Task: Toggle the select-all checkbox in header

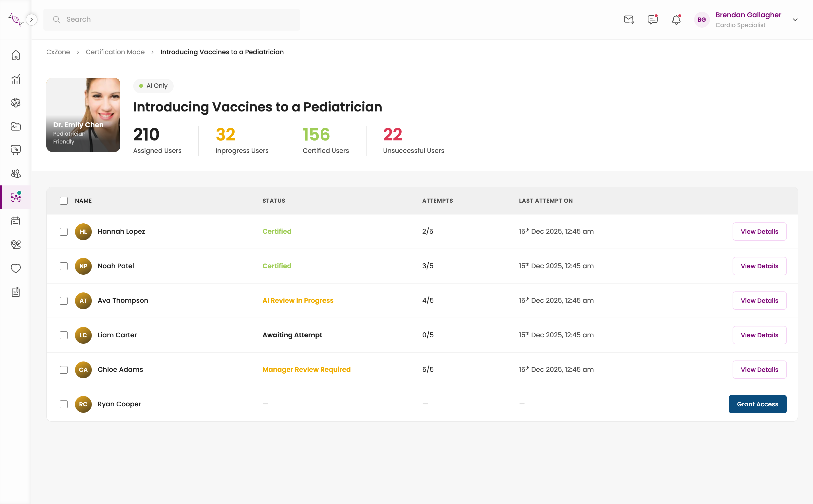Action: pos(63,201)
